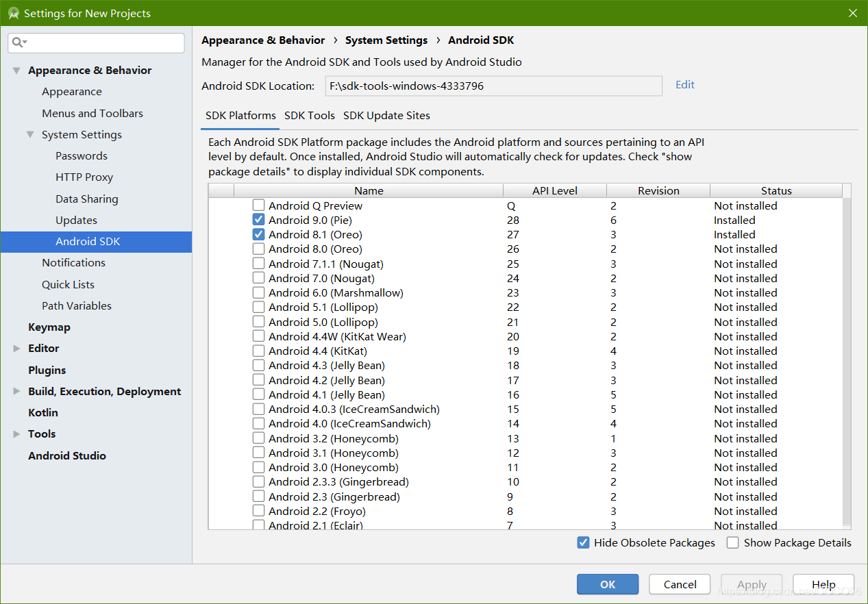
Task: Expand the Editor section
Action: point(16,349)
